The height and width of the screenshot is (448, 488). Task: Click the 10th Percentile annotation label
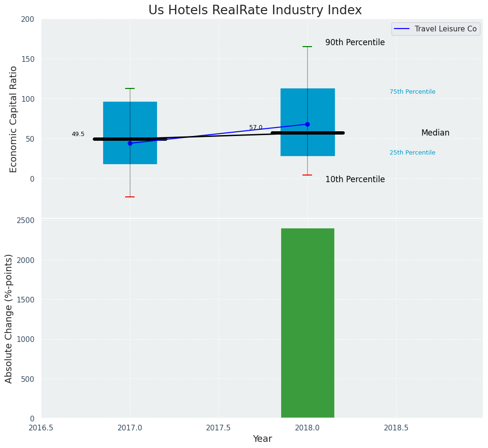click(x=355, y=179)
